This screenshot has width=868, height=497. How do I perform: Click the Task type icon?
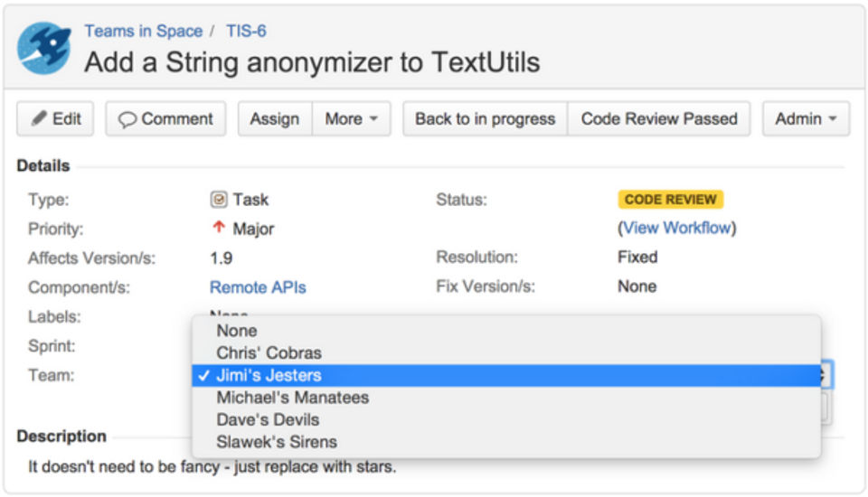pyautogui.click(x=219, y=199)
